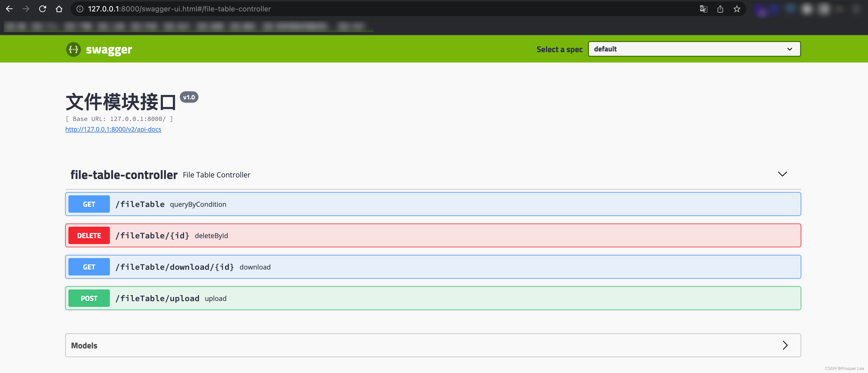This screenshot has height=373, width=868.
Task: Click the /fileTable/download/{id} path text
Action: pos(175,267)
